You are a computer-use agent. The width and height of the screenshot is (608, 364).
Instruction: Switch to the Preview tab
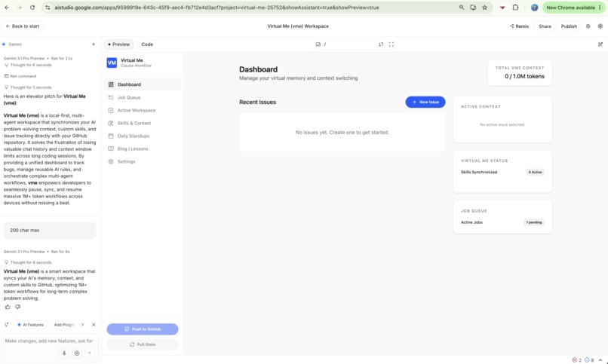coord(118,44)
